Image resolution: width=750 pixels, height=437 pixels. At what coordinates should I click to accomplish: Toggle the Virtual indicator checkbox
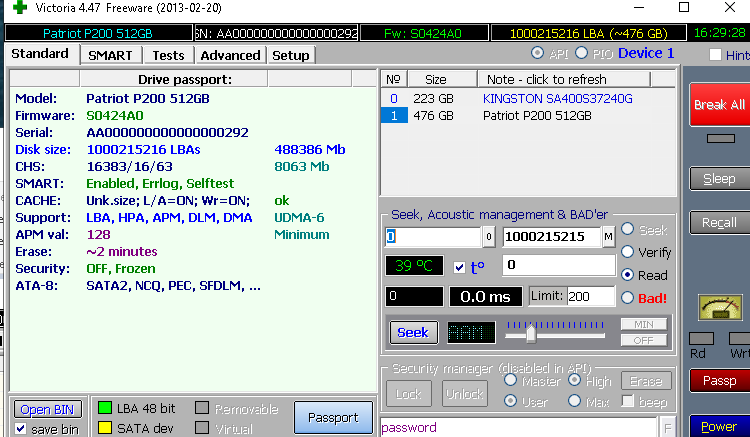[202, 427]
